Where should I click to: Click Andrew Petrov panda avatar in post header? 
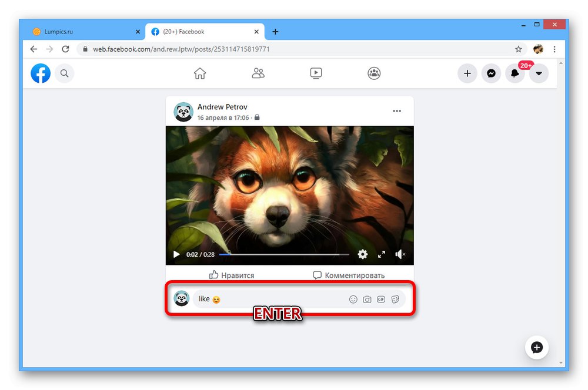click(183, 112)
